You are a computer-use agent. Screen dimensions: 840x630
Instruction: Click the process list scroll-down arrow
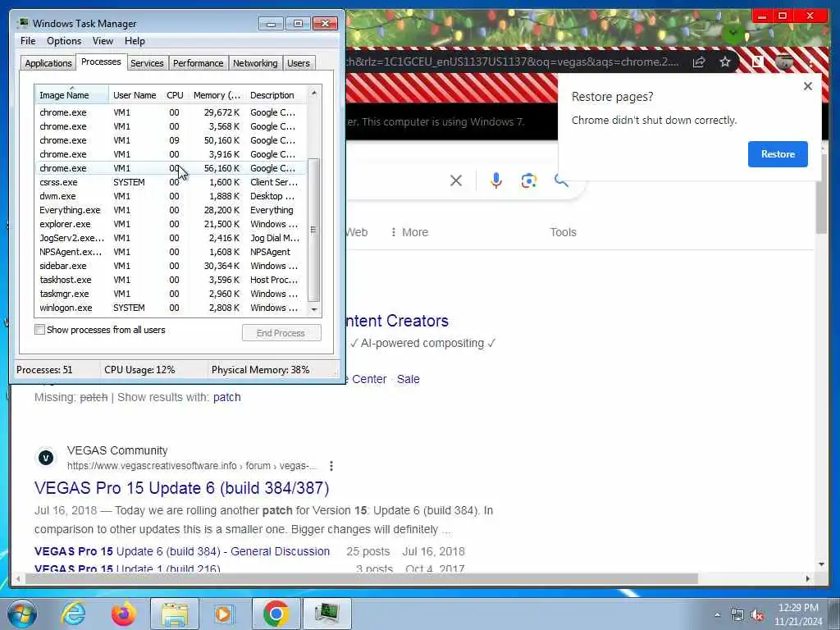(314, 309)
